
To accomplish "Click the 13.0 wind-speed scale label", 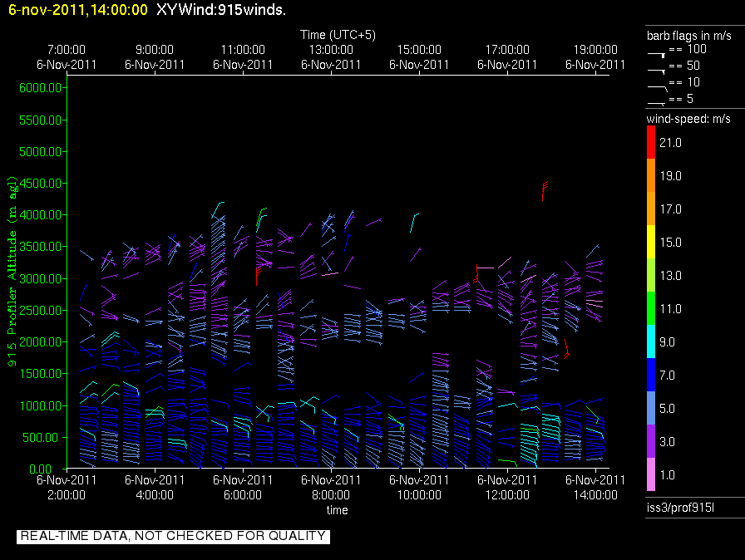I will 670,276.
